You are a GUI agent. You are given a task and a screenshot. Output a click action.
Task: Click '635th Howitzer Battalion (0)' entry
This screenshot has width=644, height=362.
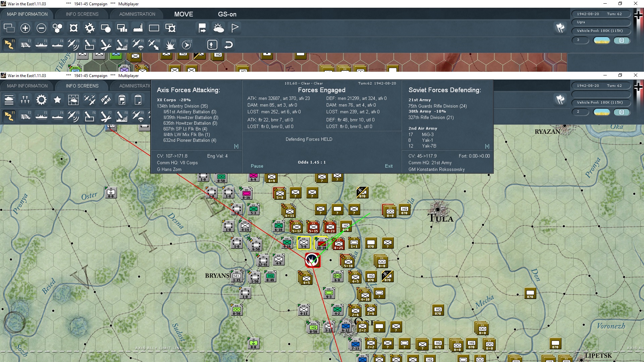click(x=190, y=123)
